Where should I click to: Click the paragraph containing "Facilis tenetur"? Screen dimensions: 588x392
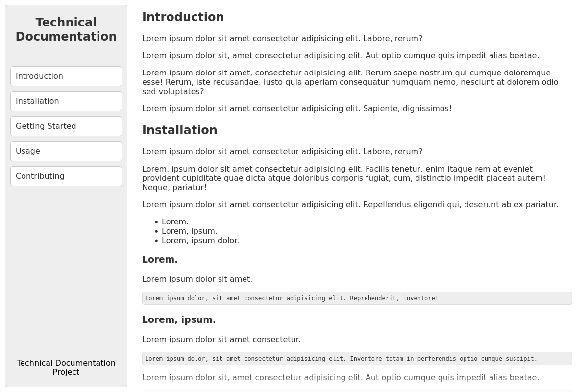pos(343,178)
